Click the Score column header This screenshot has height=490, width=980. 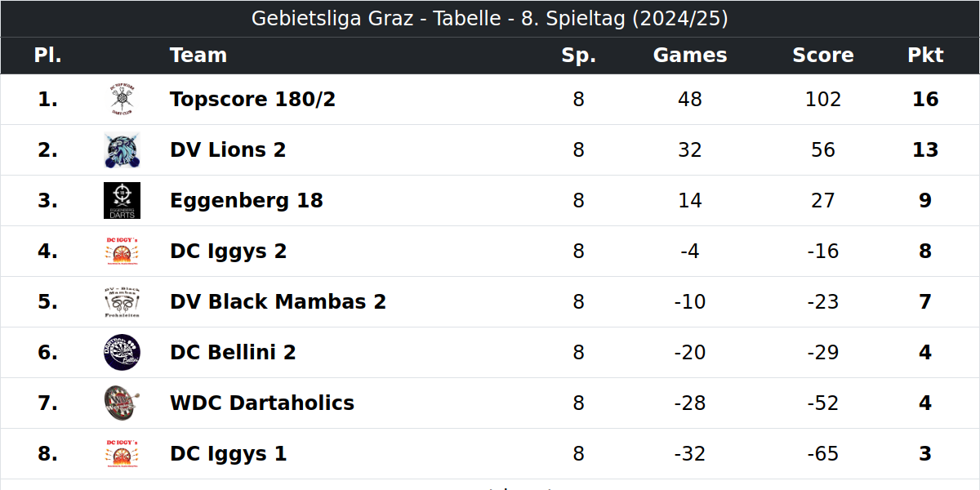tap(823, 56)
